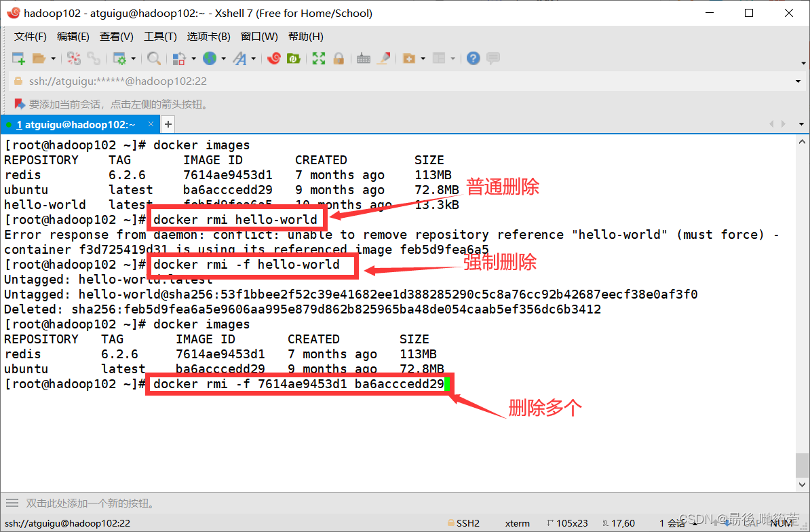Click the toolbar overflow arrow
Screen dimensions: 810x532
803,63
